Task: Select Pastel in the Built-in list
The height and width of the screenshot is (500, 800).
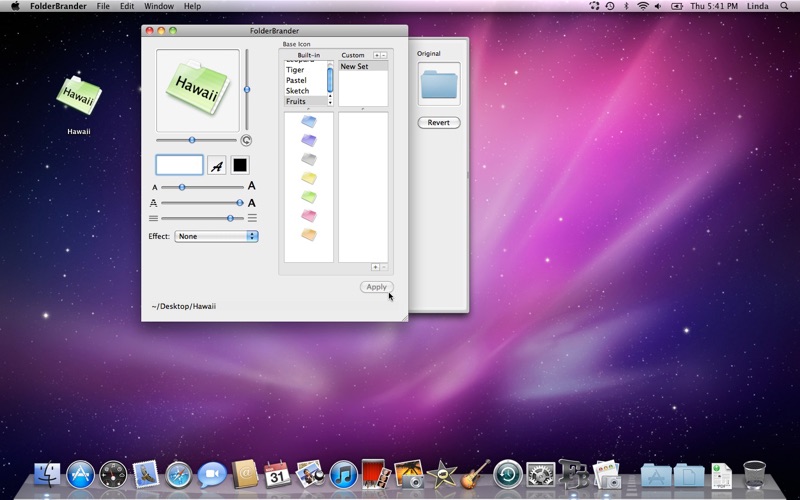Action: click(296, 80)
